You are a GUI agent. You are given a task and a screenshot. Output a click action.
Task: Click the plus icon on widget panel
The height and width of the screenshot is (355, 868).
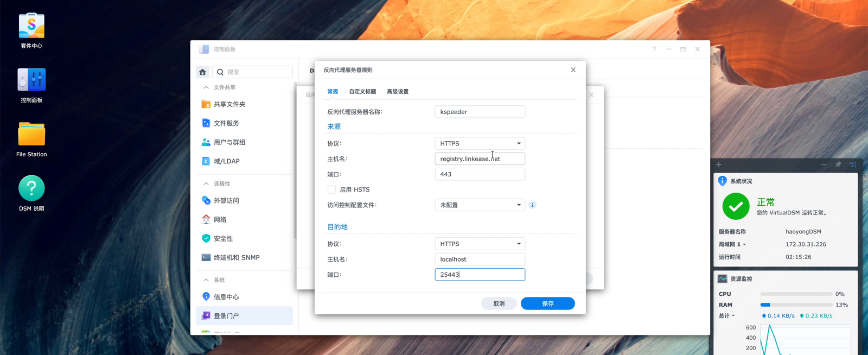pyautogui.click(x=719, y=164)
